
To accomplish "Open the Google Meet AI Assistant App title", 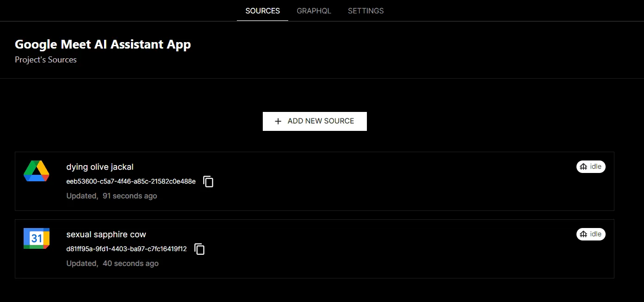I will click(103, 44).
